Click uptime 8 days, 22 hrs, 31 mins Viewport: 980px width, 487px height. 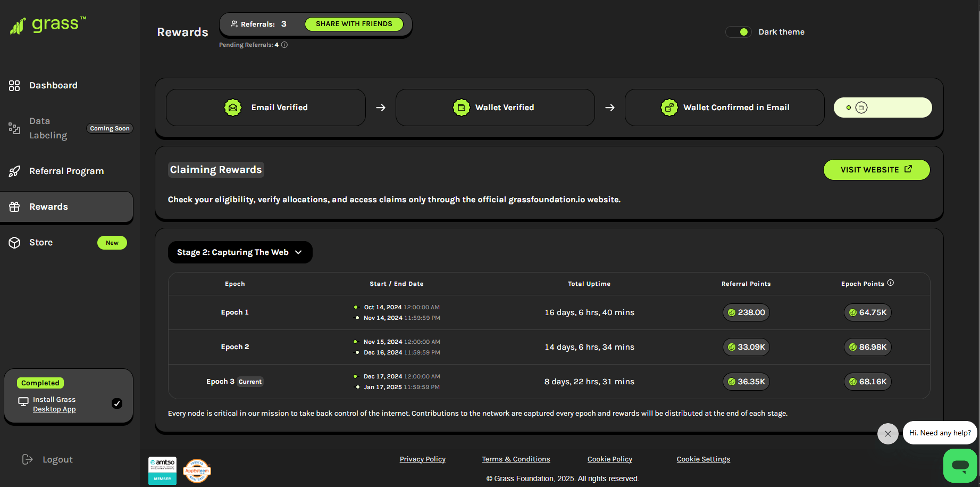coord(589,382)
